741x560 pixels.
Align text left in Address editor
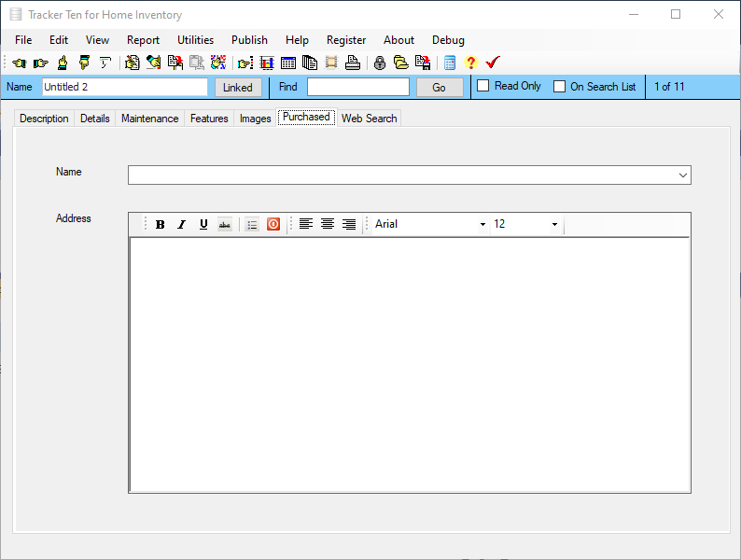tap(306, 224)
